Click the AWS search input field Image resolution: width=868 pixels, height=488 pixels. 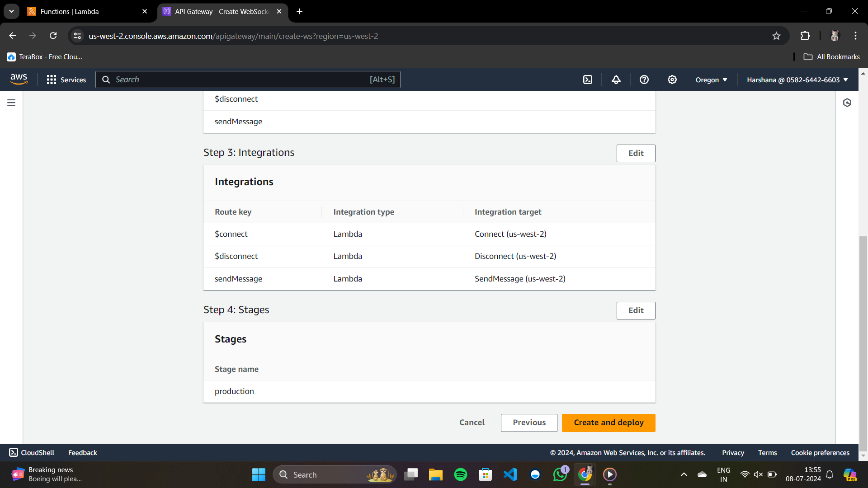pos(240,80)
